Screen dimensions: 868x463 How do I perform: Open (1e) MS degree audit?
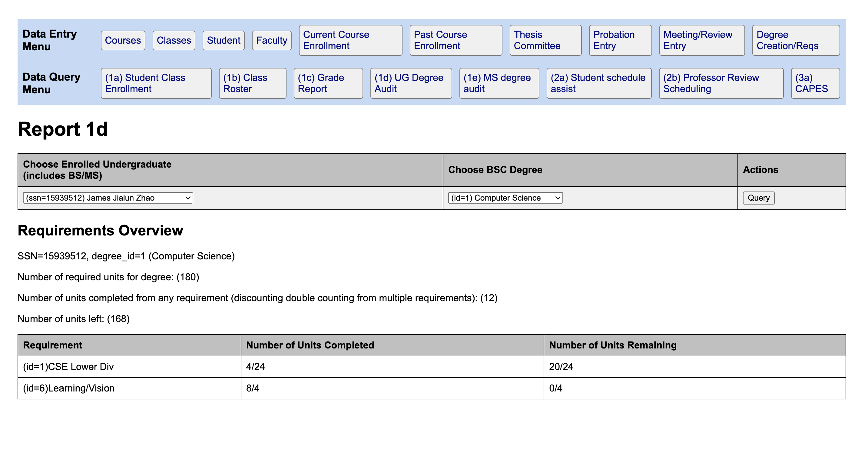coord(499,83)
